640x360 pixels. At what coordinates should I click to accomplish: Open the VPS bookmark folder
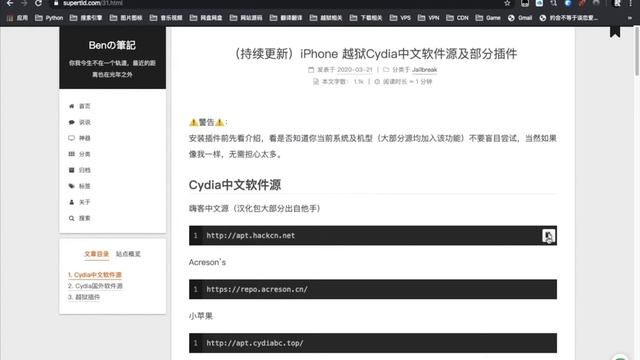click(x=400, y=18)
